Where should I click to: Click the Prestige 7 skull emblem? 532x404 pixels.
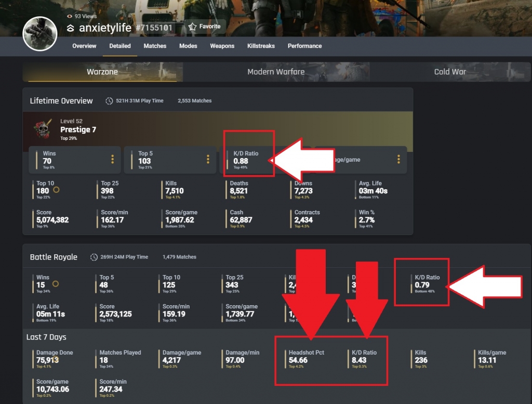click(43, 129)
